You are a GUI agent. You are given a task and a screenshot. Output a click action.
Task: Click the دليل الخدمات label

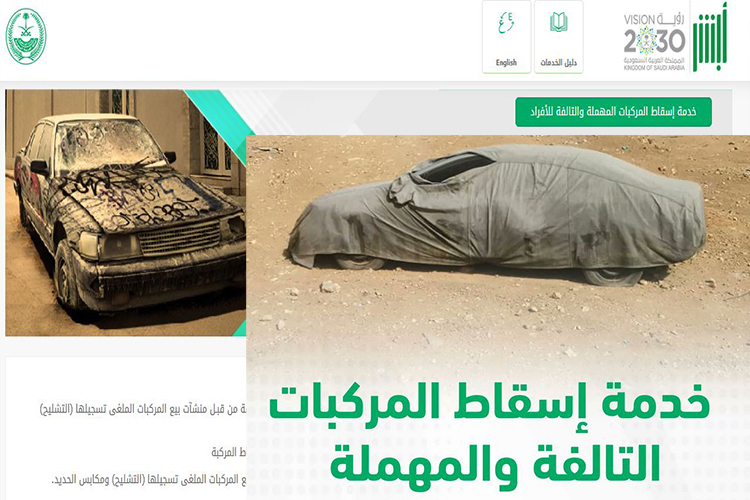(558, 63)
